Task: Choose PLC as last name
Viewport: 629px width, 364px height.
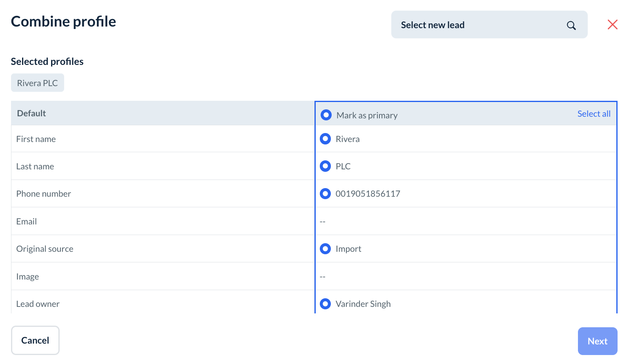Action: click(x=326, y=166)
